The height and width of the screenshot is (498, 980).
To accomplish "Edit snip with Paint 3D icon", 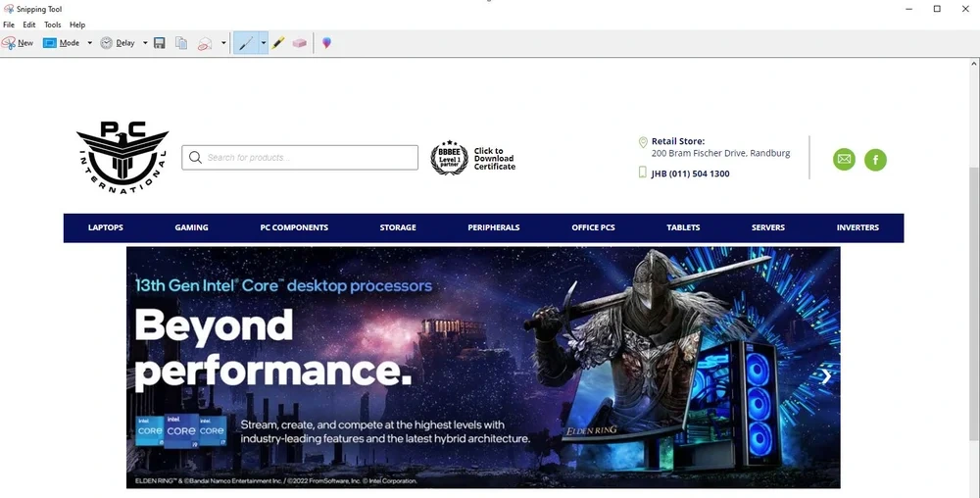I will pos(326,43).
